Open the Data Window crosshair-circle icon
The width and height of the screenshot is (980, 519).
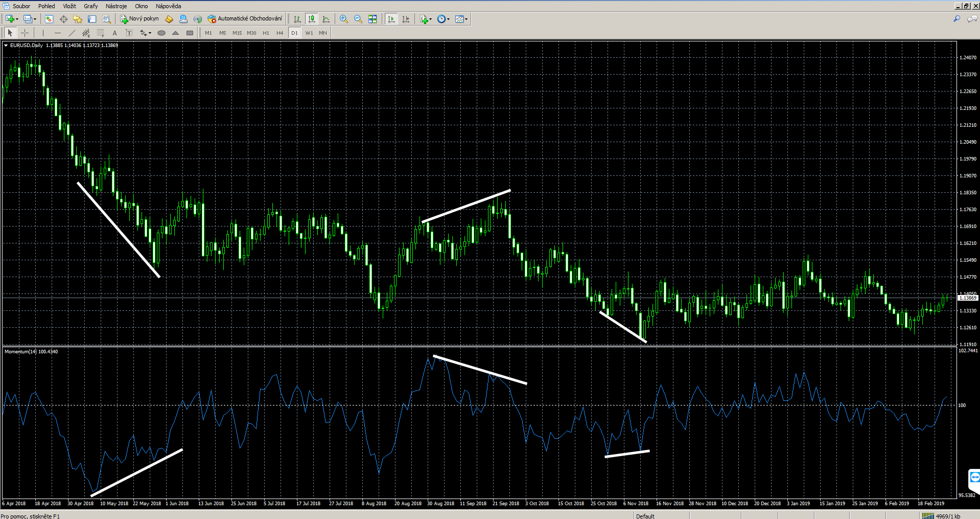tap(63, 19)
